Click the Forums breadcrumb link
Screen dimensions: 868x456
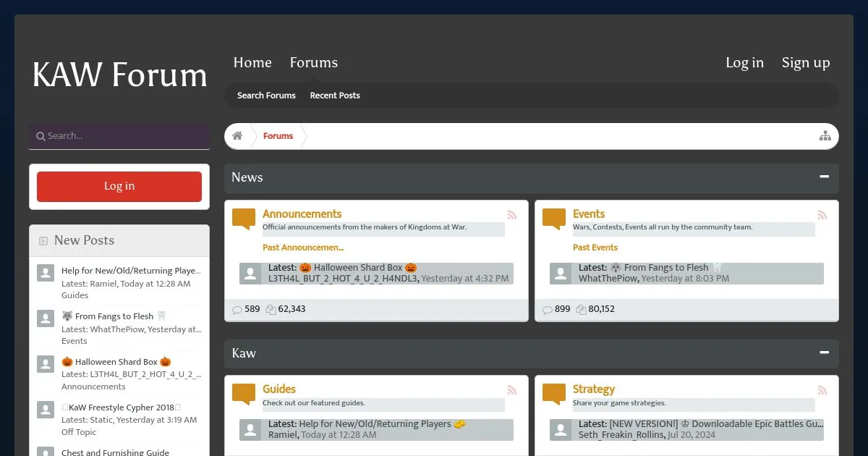[278, 136]
